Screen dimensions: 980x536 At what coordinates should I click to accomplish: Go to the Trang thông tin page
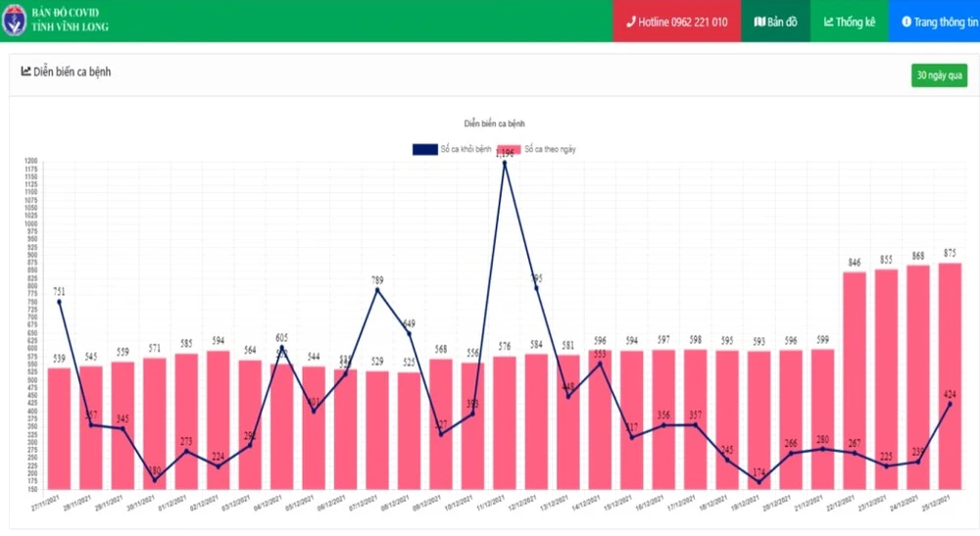point(934,22)
